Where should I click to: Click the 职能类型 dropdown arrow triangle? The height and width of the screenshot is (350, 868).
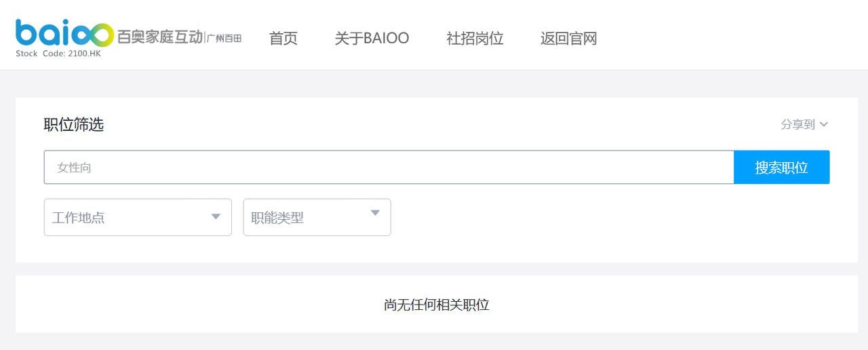(375, 213)
